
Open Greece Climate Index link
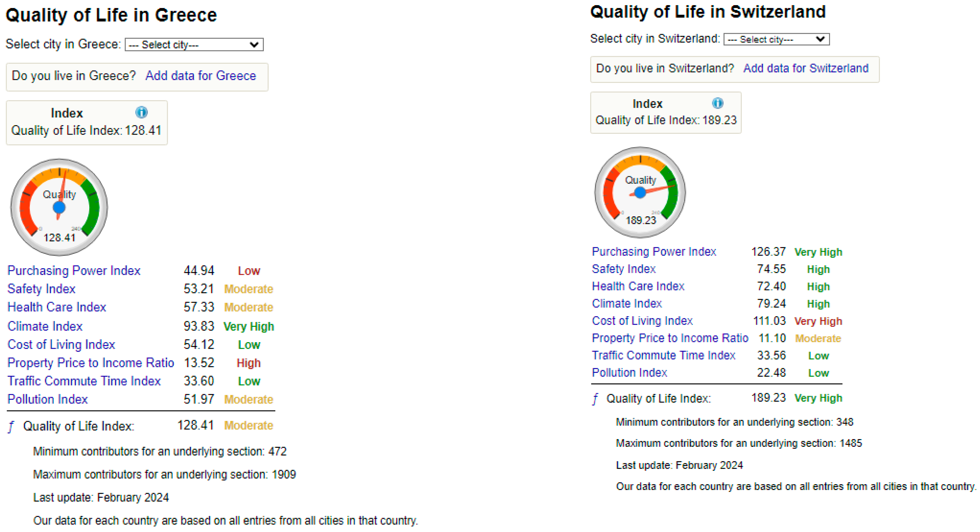[45, 326]
